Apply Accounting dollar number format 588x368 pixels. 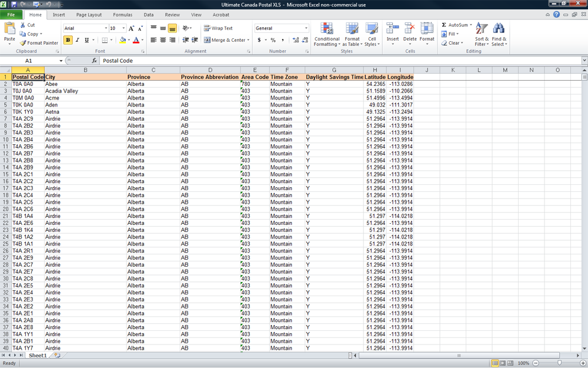pos(259,40)
